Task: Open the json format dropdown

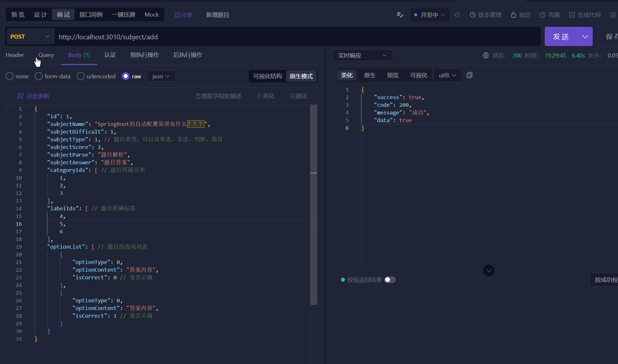Action: [x=161, y=76]
